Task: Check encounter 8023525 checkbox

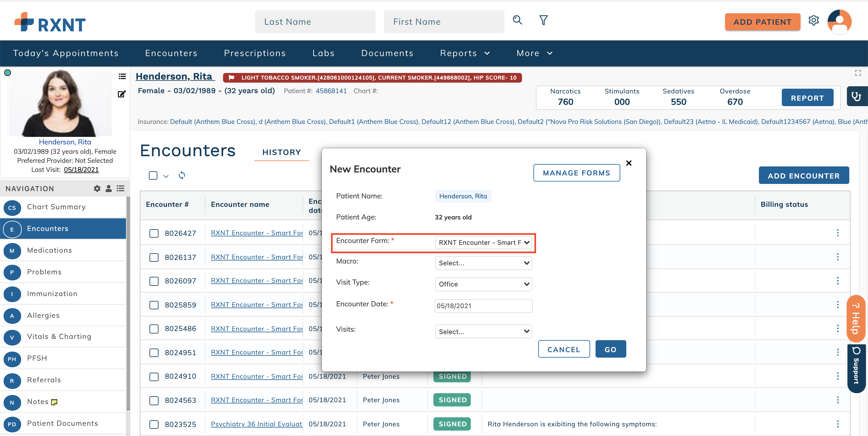Action: coord(154,424)
